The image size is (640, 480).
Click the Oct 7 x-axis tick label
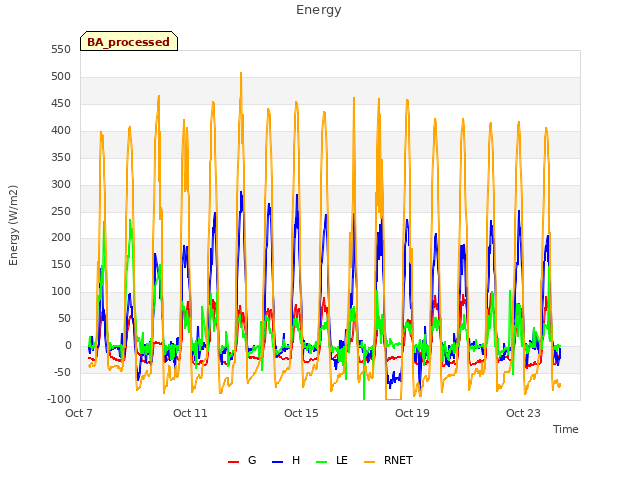79,413
